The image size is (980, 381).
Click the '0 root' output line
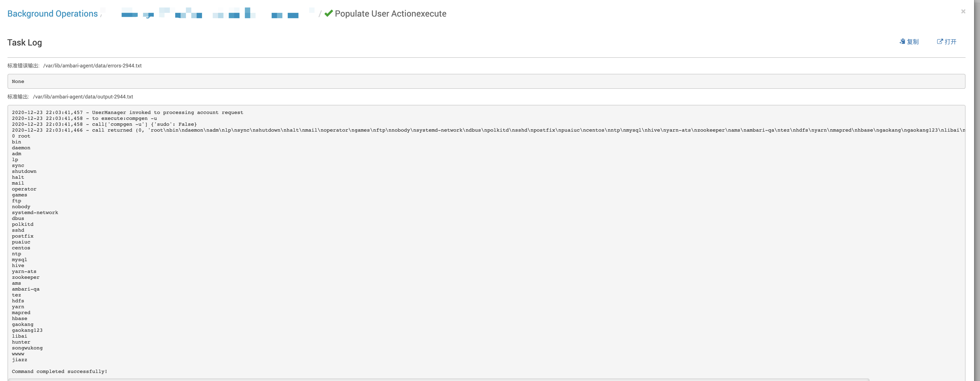(21, 136)
